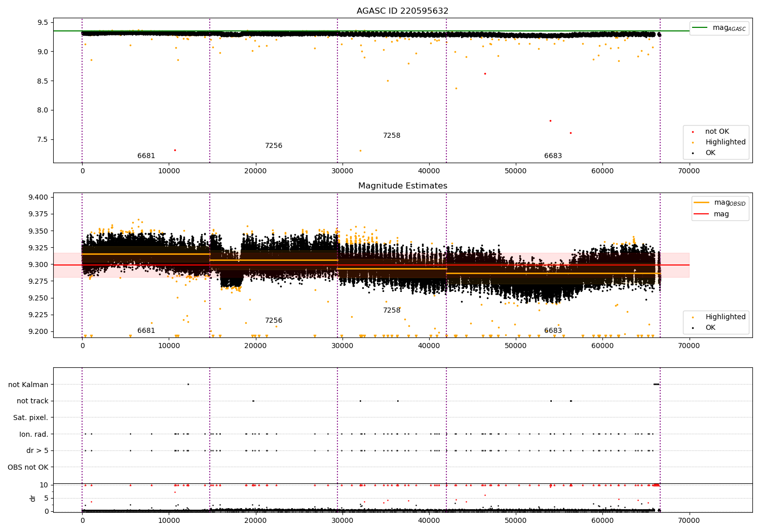Click the "Magnitude Estimates" subplot title
The image size is (760, 532).
(x=402, y=186)
